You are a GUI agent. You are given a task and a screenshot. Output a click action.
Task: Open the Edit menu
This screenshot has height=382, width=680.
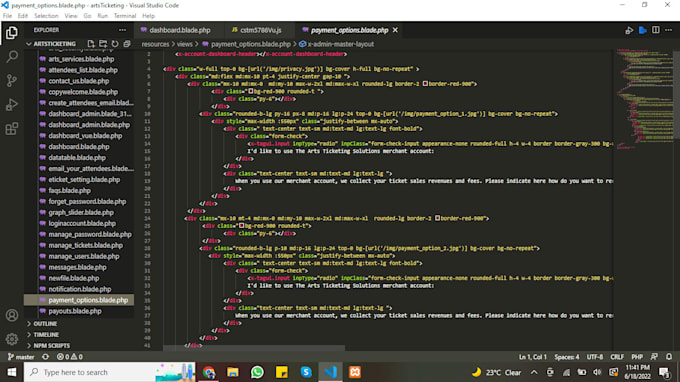point(23,16)
